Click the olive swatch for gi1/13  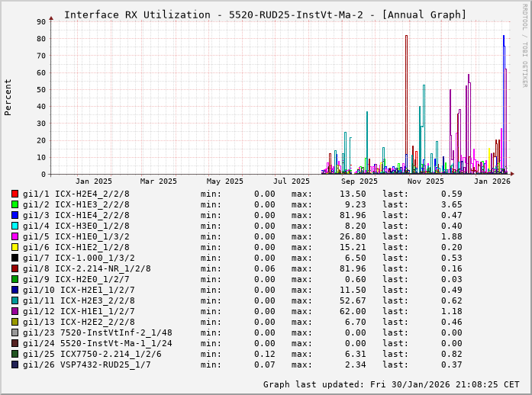(15, 322)
